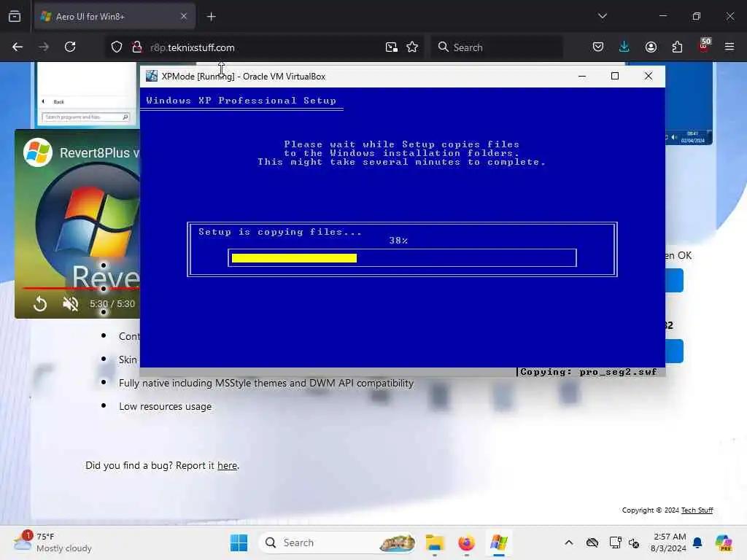Viewport: 747px width, 560px height.
Task: Close the XPMode VirtualBox window
Action: [x=648, y=76]
